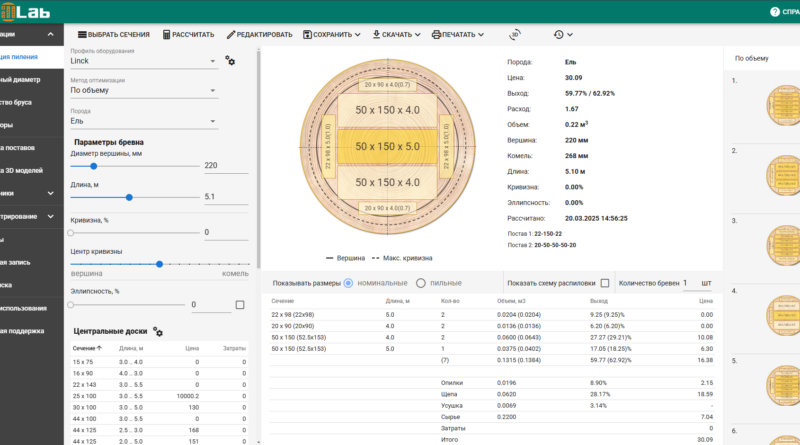Select result thumbnail number 1

point(784,105)
